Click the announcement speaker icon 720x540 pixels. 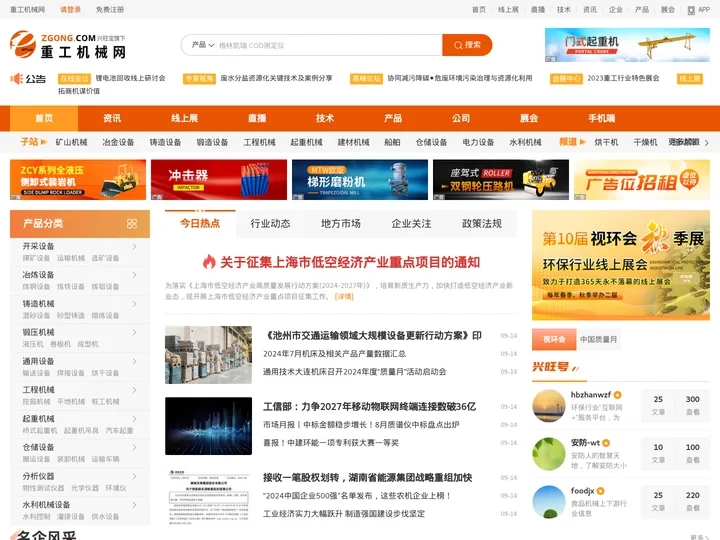[17, 79]
